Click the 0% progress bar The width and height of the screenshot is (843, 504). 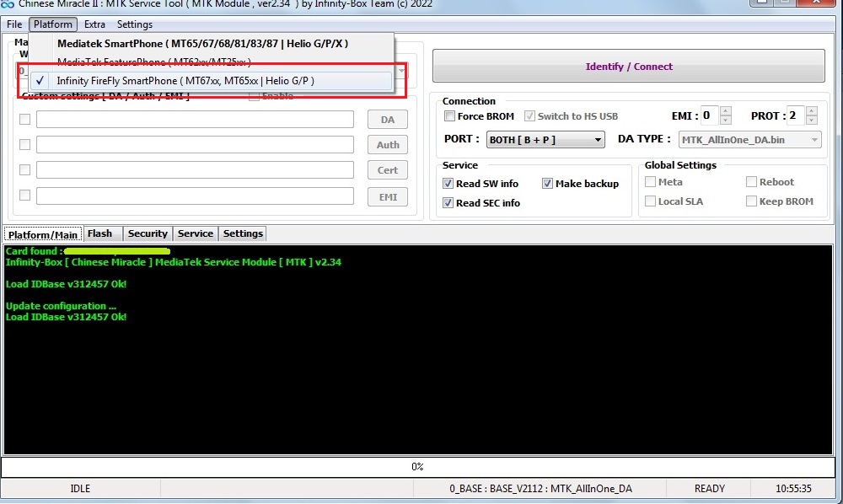click(x=418, y=467)
